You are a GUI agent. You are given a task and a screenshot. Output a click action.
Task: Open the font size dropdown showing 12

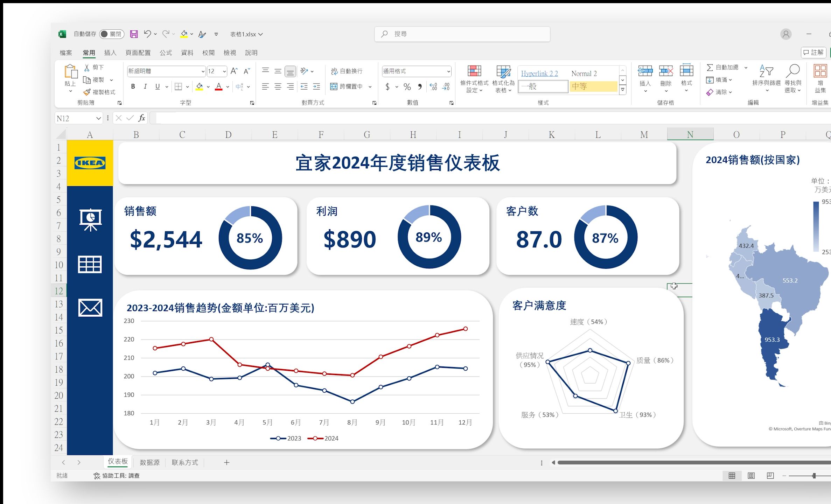[x=224, y=71]
